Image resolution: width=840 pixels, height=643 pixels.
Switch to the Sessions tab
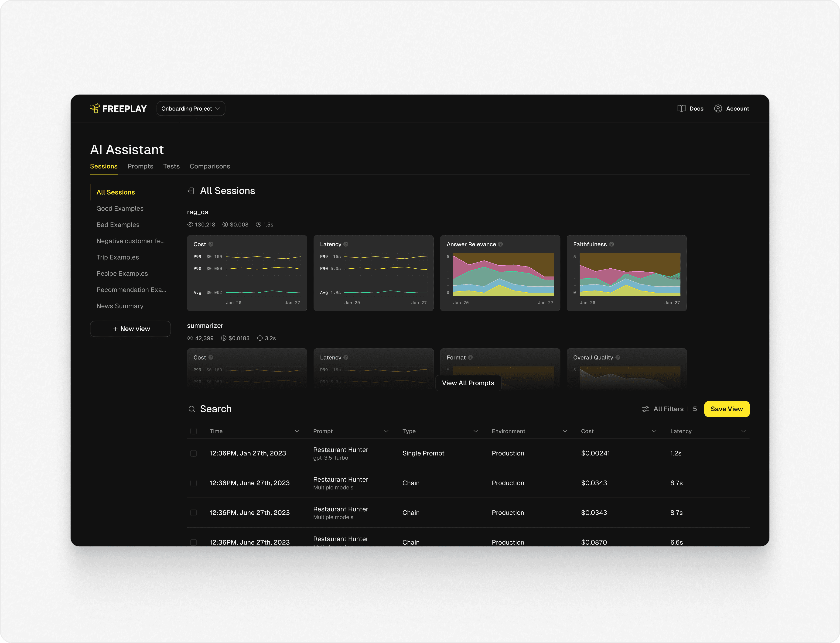pyautogui.click(x=104, y=167)
